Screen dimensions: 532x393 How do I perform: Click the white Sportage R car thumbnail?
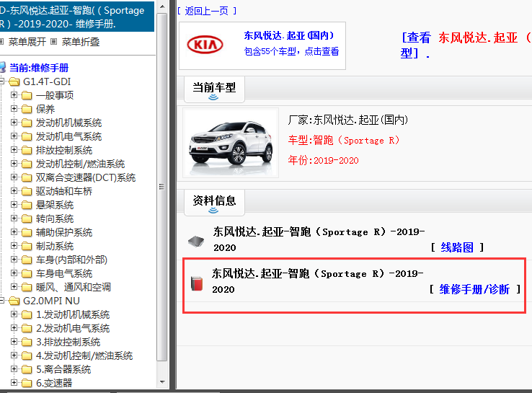coord(231,143)
